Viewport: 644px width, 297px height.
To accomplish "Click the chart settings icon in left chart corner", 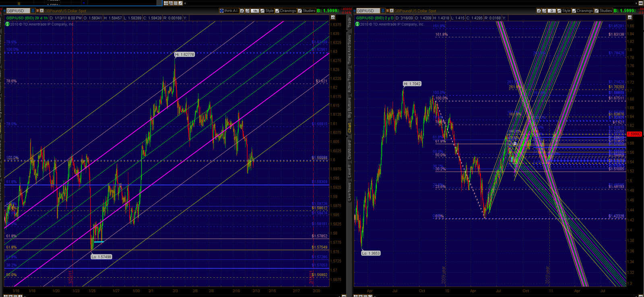I will [333, 17].
